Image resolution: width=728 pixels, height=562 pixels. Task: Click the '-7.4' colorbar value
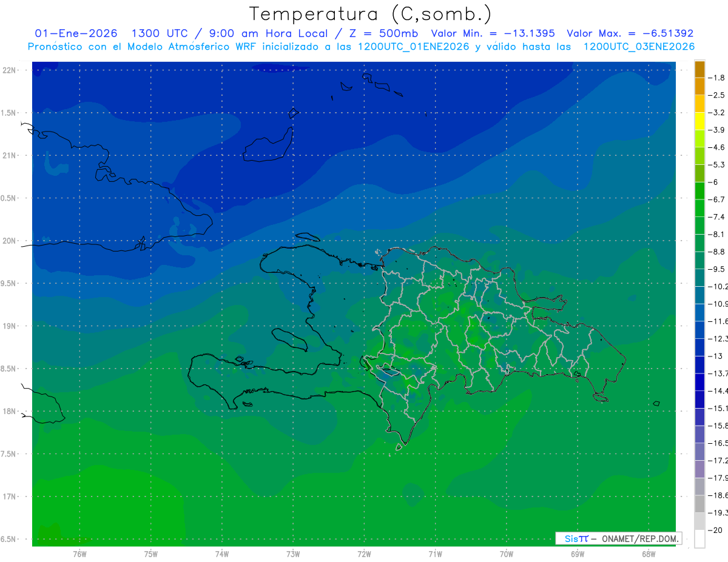tap(716, 217)
